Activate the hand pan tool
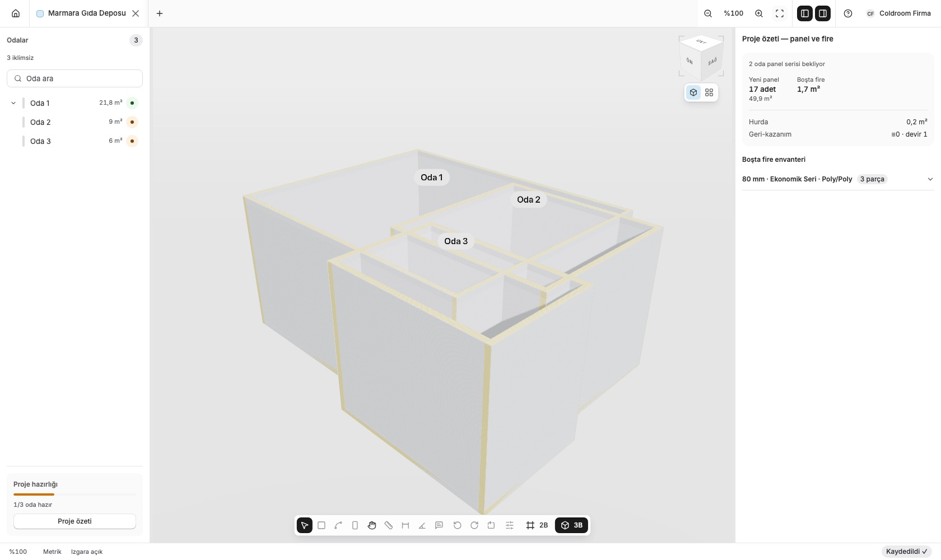Image resolution: width=941 pixels, height=560 pixels. [x=372, y=525]
